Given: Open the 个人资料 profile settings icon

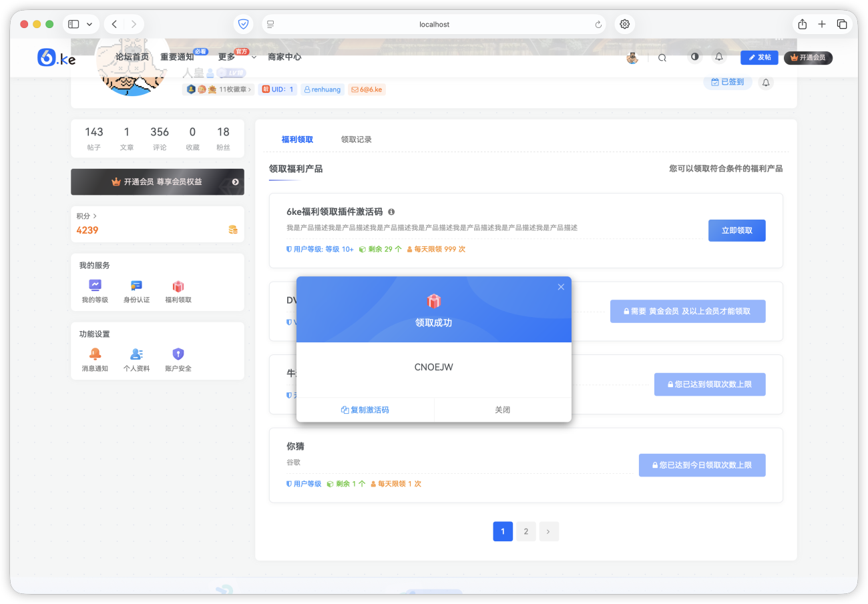Looking at the screenshot, I should click(x=136, y=354).
